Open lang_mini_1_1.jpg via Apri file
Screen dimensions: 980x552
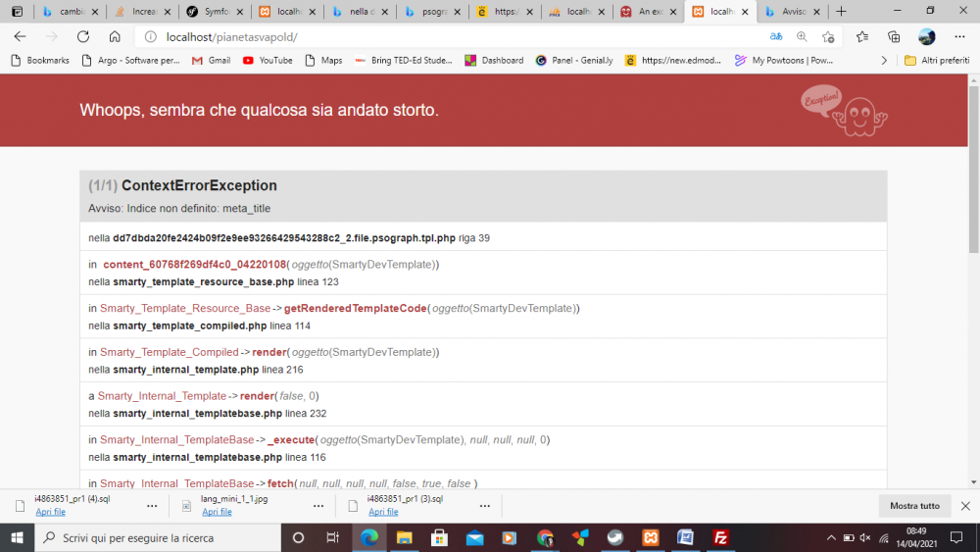pyautogui.click(x=217, y=512)
